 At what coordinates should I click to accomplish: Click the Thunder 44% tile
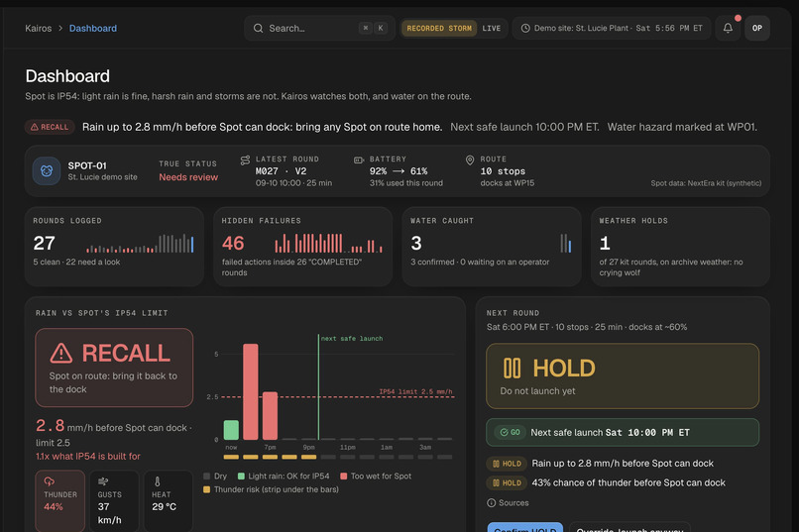tap(60, 501)
